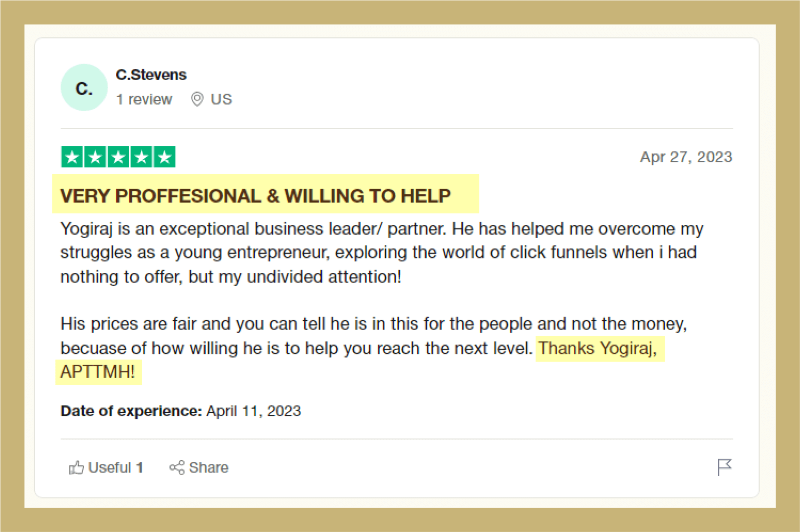800x532 pixels.
Task: Click the "Apr 27, 2023" review date
Action: pos(686,157)
